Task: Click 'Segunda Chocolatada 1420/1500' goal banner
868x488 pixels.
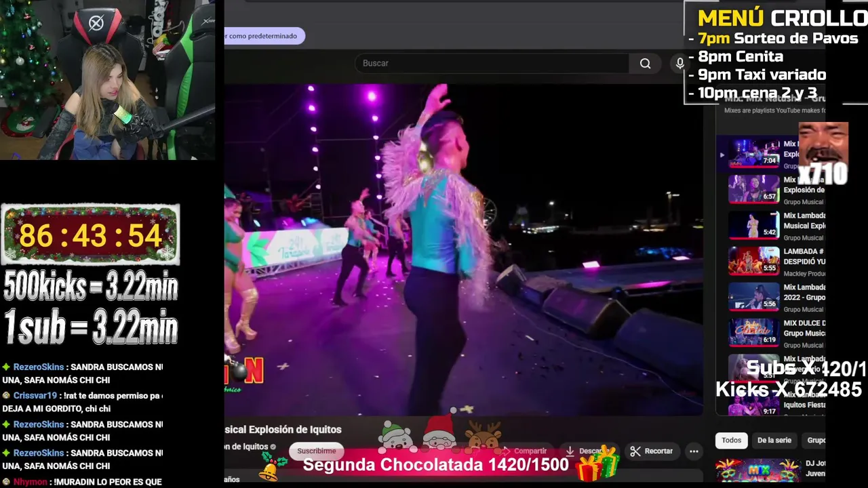Action: click(x=435, y=465)
